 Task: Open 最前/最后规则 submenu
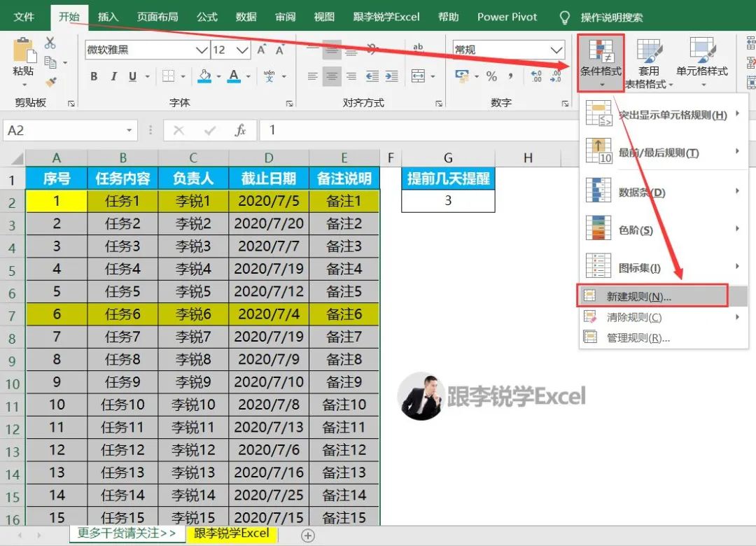point(664,151)
